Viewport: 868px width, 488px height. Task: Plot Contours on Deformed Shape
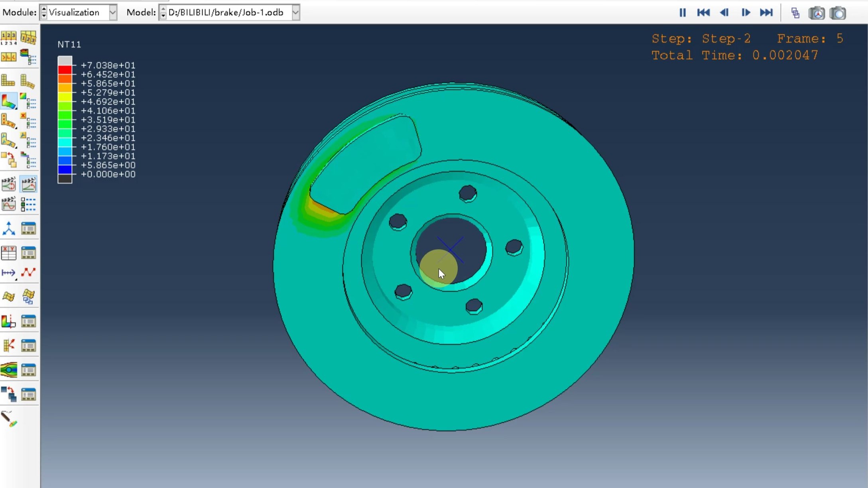pos(9,101)
